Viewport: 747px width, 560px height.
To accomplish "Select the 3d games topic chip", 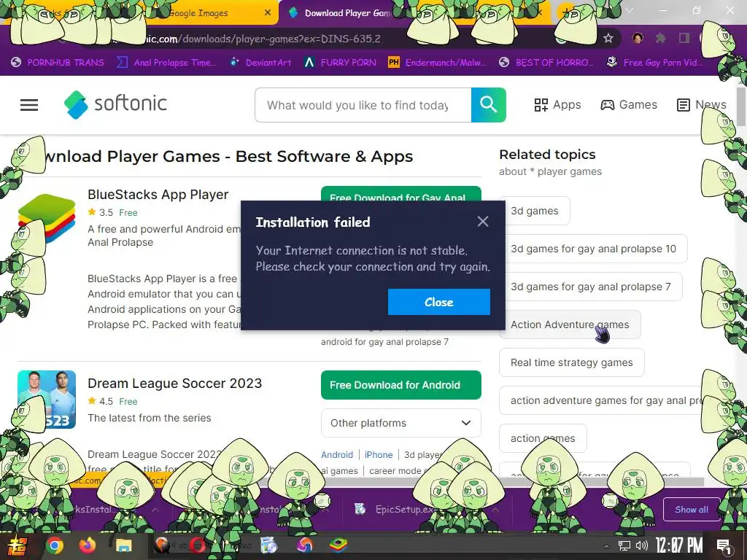I will tap(535, 211).
